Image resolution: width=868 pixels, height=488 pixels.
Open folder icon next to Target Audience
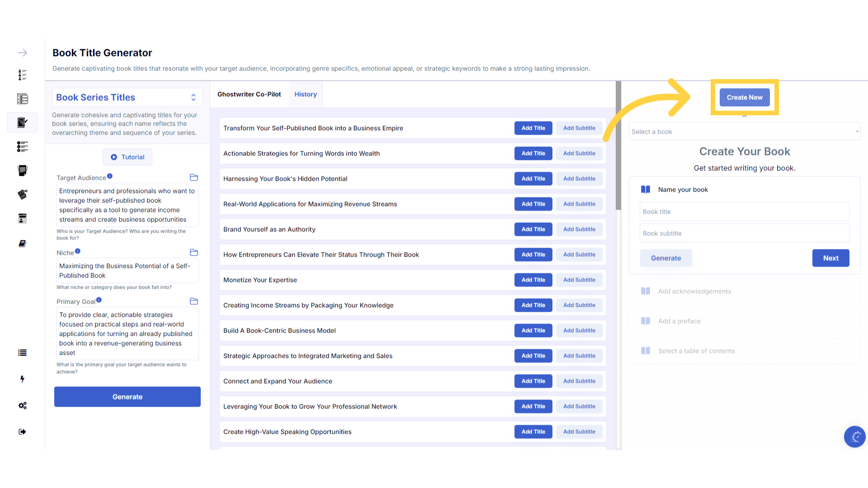pyautogui.click(x=194, y=178)
